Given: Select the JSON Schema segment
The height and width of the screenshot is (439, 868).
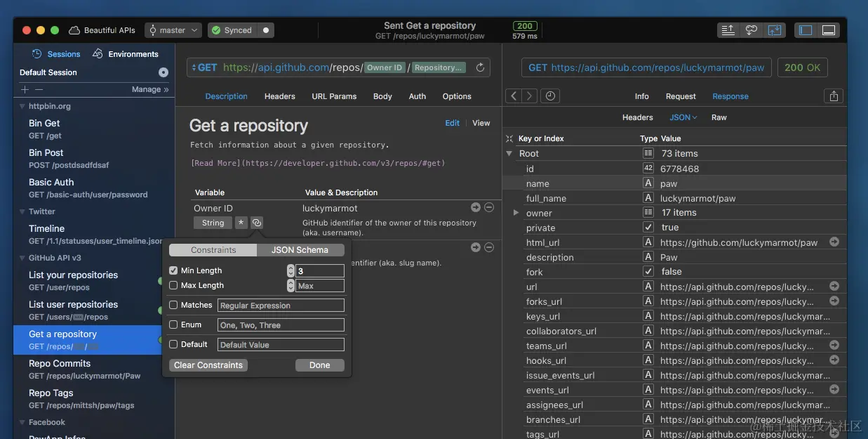Looking at the screenshot, I should 300,250.
